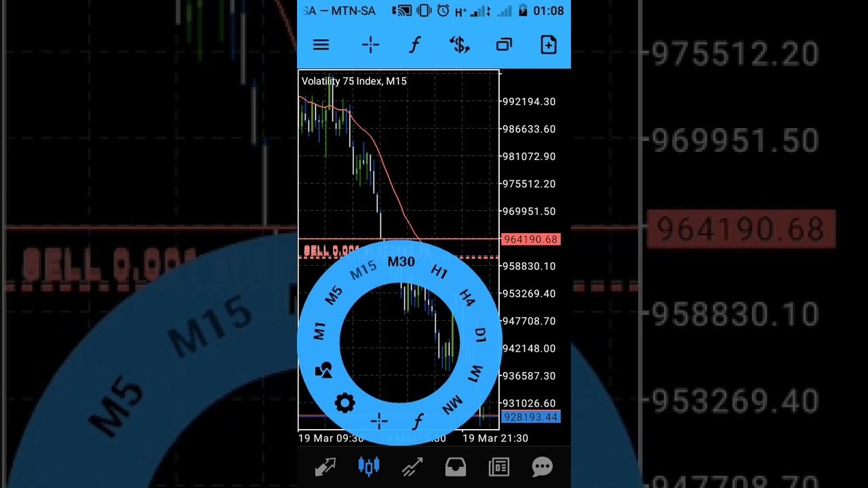Image resolution: width=868 pixels, height=488 pixels.
Task: Tap 942148.00 on price axis
Action: pos(528,348)
